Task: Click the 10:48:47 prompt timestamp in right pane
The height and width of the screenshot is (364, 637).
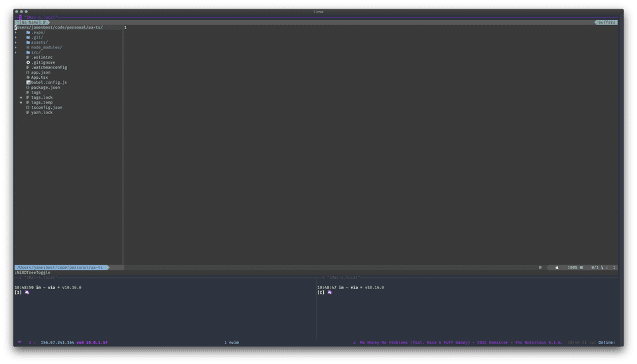Action: [x=326, y=287]
